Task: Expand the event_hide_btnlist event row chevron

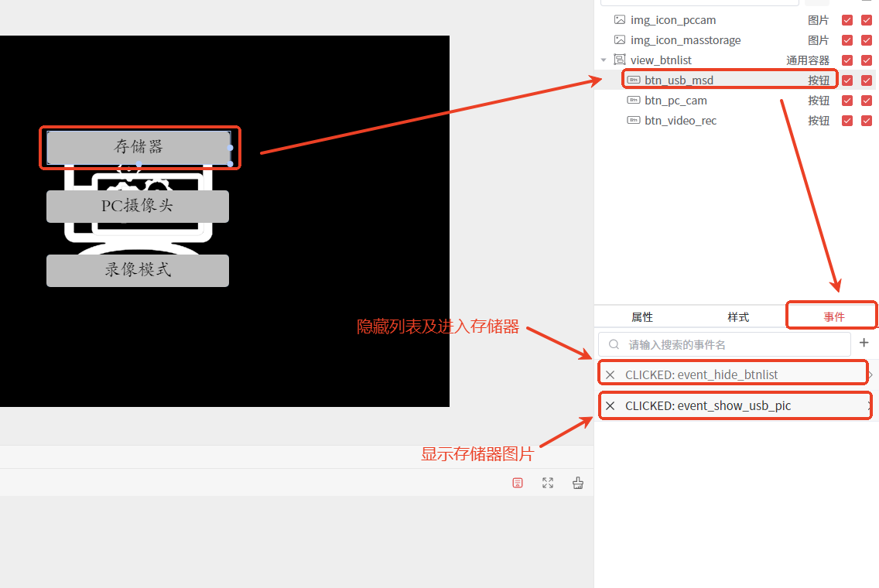Action: coord(870,374)
